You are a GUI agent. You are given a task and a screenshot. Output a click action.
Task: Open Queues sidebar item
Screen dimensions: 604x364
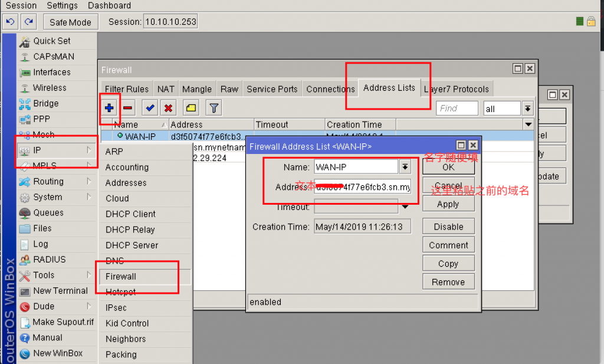[x=56, y=212]
